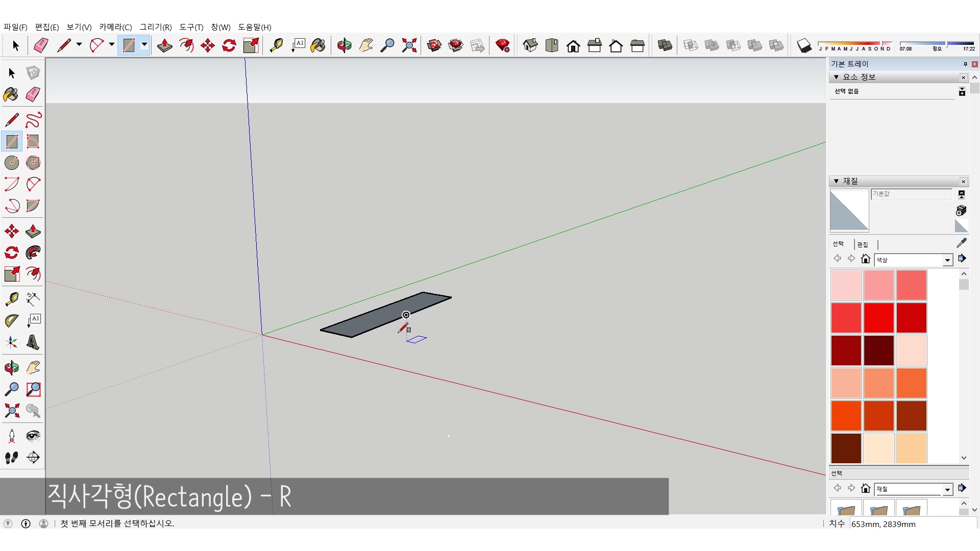Collapse the 요소 정보 panel section

click(836, 77)
